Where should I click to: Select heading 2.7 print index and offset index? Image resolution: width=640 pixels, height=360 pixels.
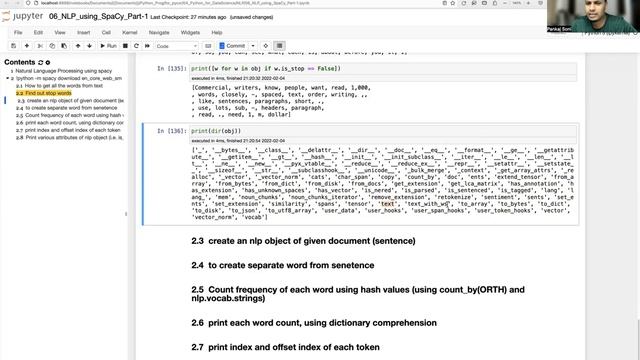(285, 347)
